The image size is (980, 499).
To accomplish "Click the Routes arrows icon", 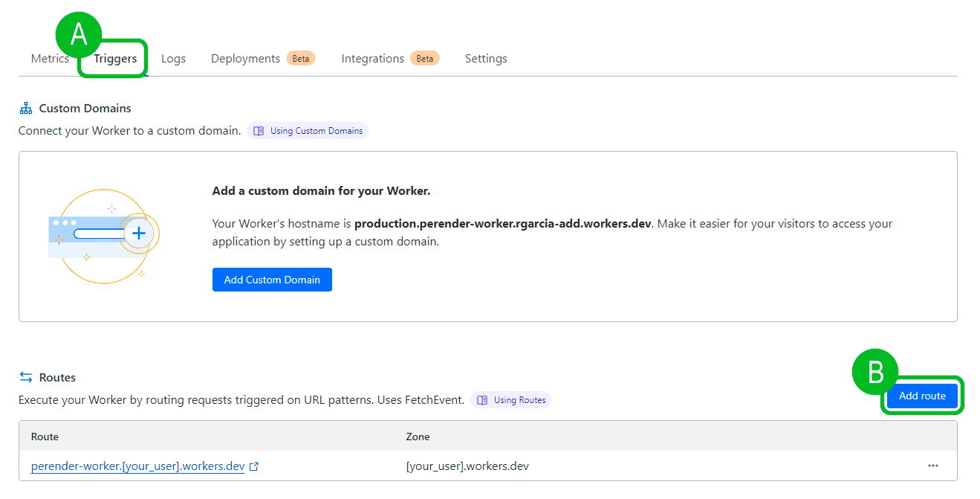I will 26,377.
